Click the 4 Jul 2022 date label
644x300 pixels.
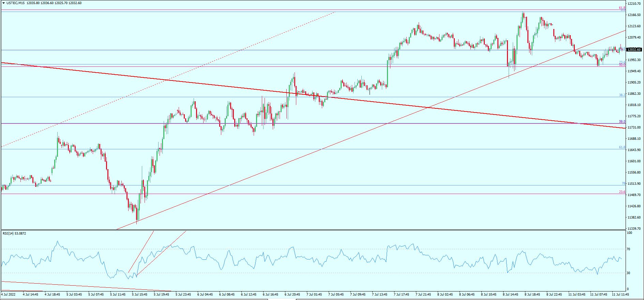(x=9, y=294)
